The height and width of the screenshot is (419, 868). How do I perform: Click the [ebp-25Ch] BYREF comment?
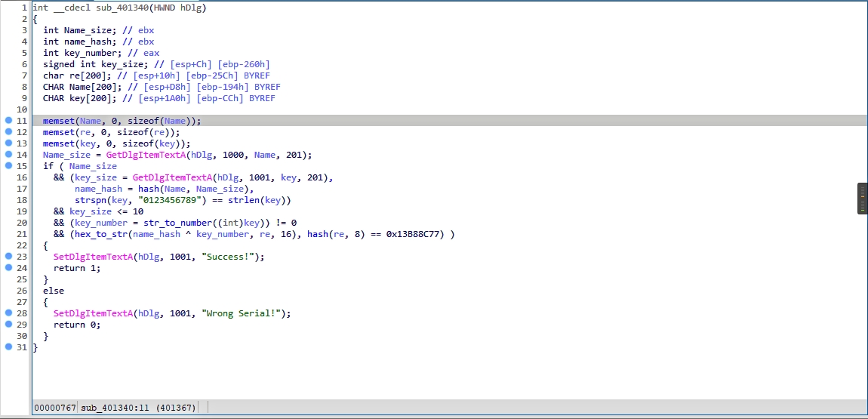coord(228,75)
